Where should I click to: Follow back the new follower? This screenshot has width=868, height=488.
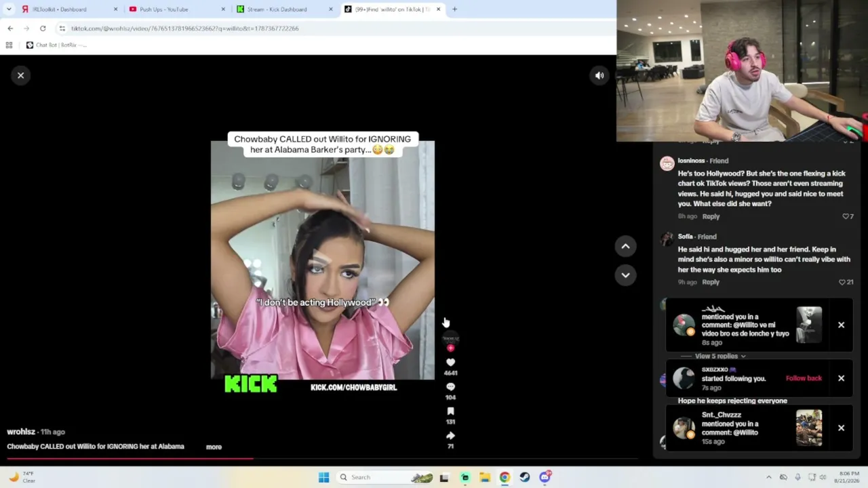pos(804,378)
